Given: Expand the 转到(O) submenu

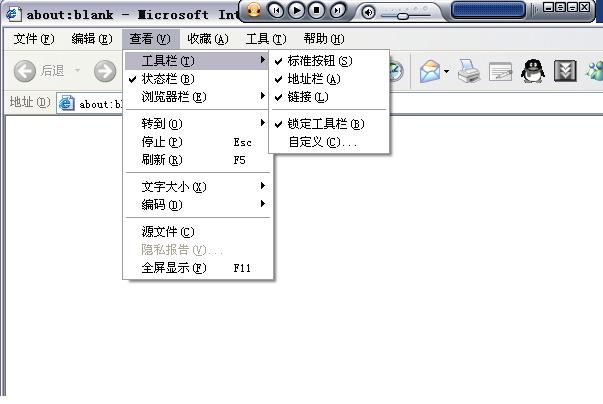Looking at the screenshot, I should [197, 124].
